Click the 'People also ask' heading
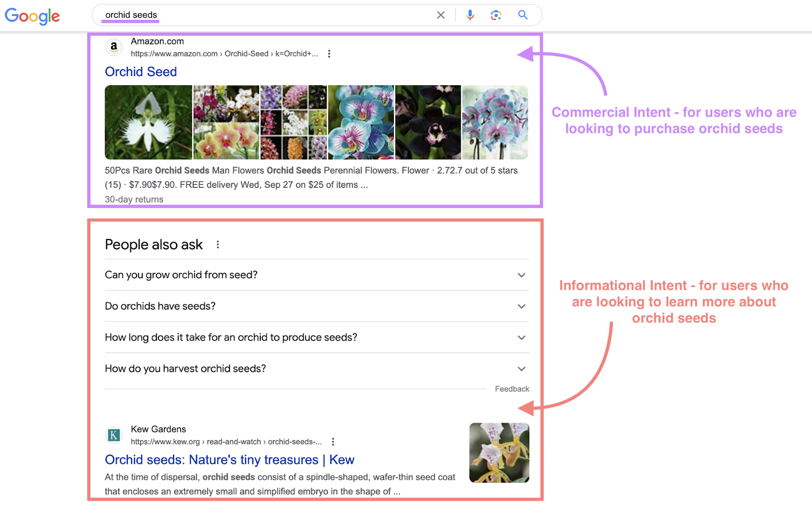The image size is (812, 507). click(x=154, y=245)
